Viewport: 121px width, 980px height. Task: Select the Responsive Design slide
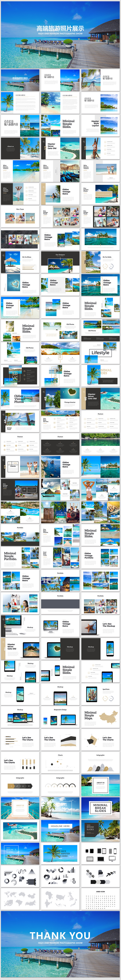coord(60,717)
